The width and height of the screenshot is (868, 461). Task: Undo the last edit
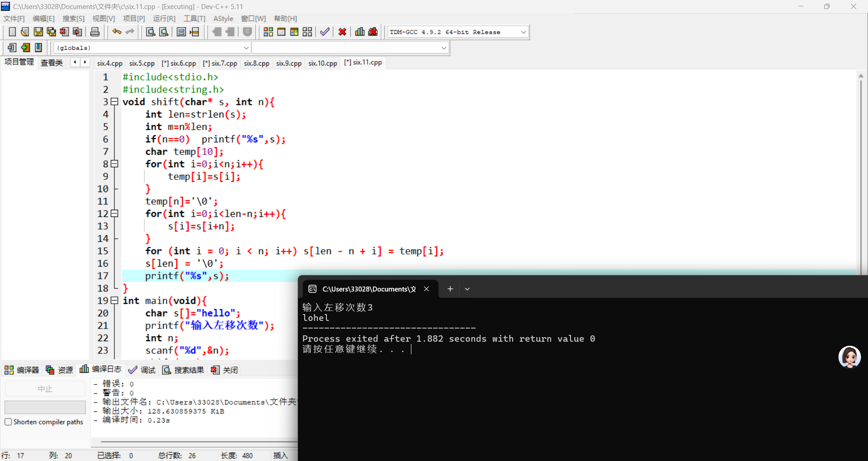coord(117,32)
